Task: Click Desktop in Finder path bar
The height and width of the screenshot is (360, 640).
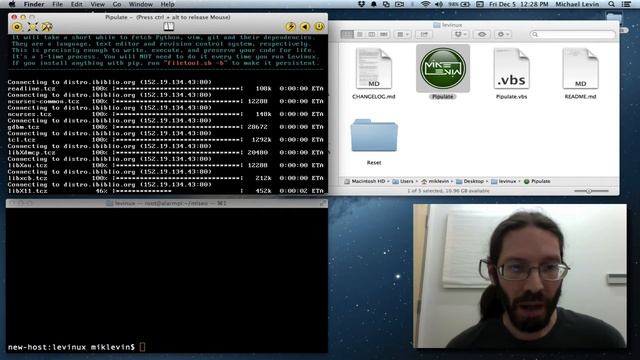Action: click(470, 181)
